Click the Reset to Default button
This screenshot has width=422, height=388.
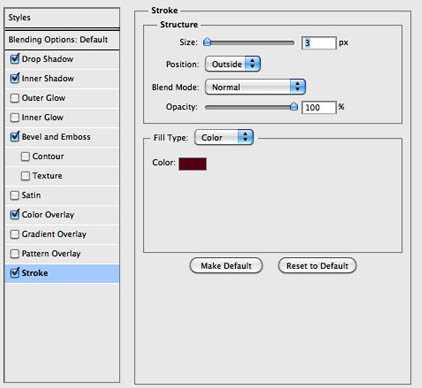click(317, 266)
